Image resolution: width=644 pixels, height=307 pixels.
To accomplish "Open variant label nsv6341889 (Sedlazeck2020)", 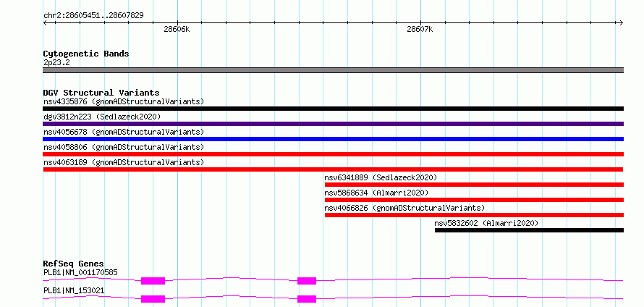I will pos(381,177).
